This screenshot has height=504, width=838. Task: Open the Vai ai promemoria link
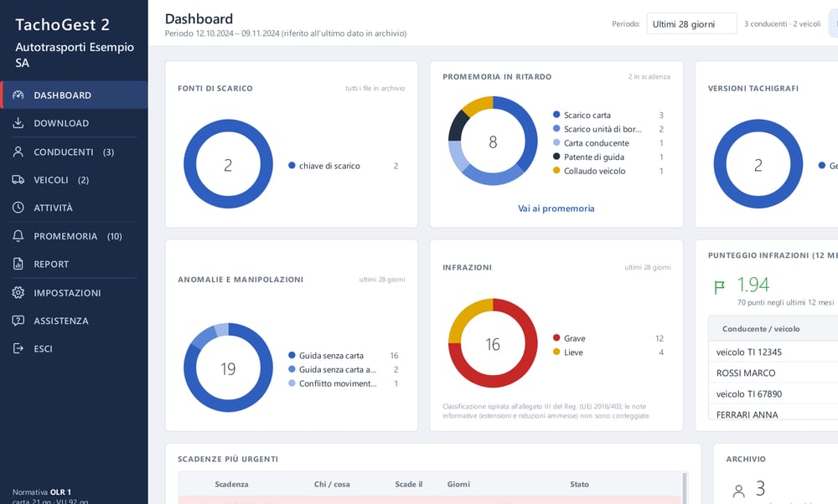click(x=556, y=208)
